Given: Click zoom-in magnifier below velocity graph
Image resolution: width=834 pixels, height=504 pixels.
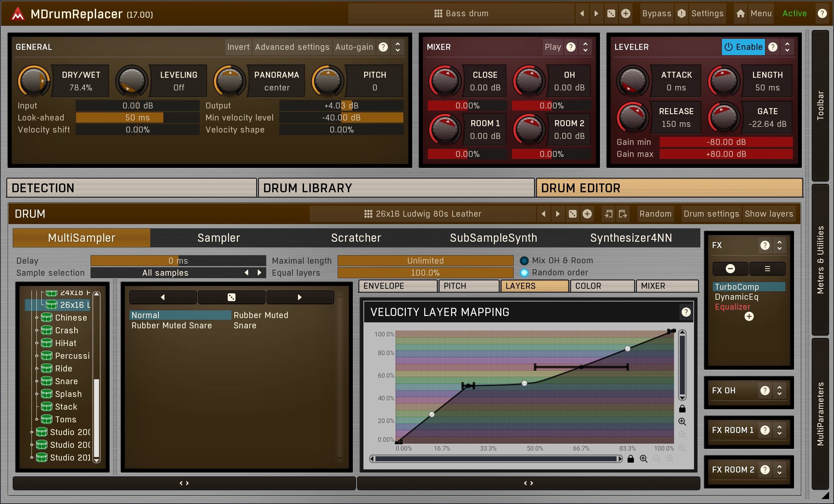Looking at the screenshot, I should click(644, 459).
